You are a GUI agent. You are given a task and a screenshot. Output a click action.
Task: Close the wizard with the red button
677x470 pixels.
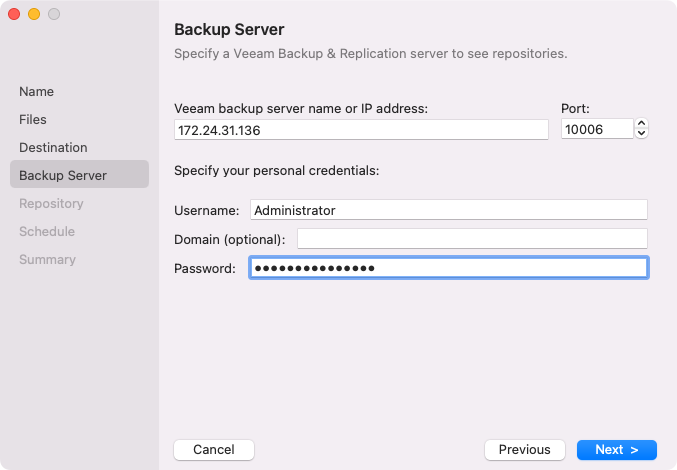point(14,14)
